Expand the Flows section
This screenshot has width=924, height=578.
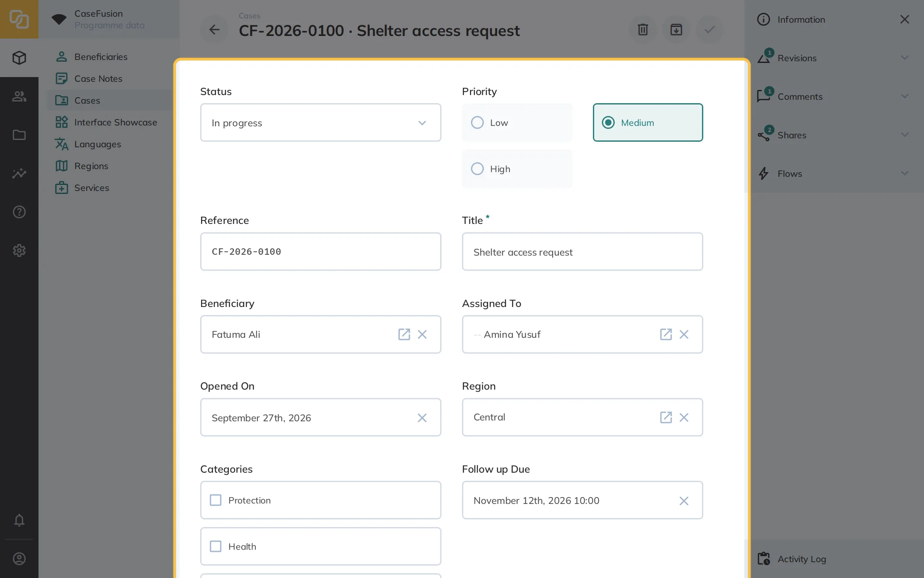(x=834, y=173)
